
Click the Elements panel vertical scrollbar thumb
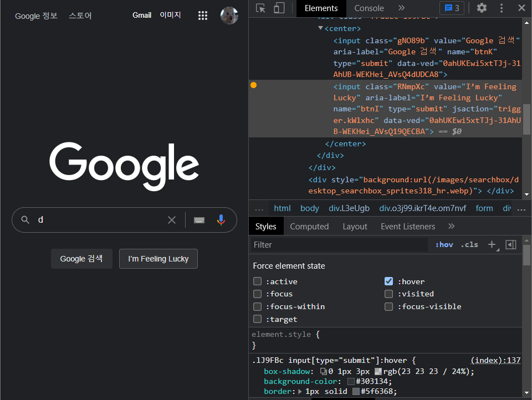coord(526,119)
